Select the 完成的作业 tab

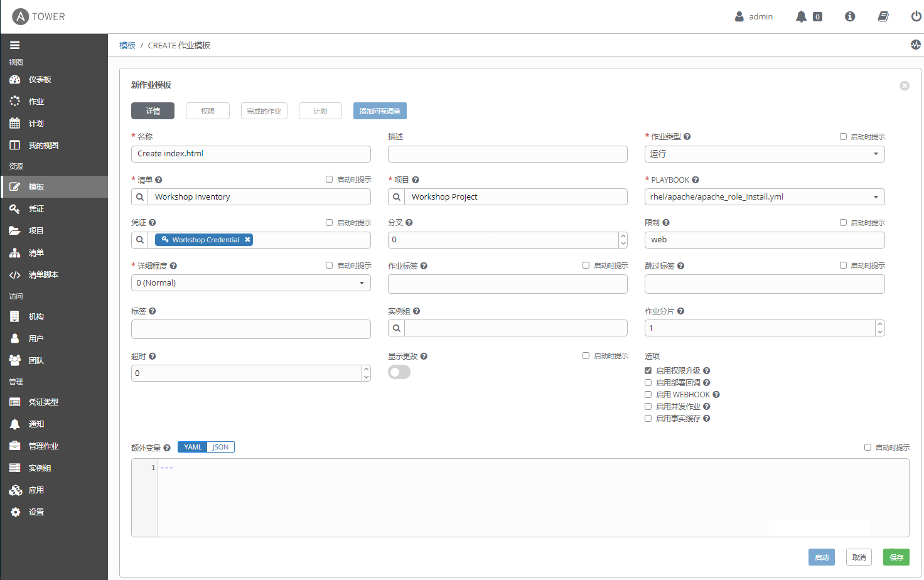pyautogui.click(x=264, y=111)
